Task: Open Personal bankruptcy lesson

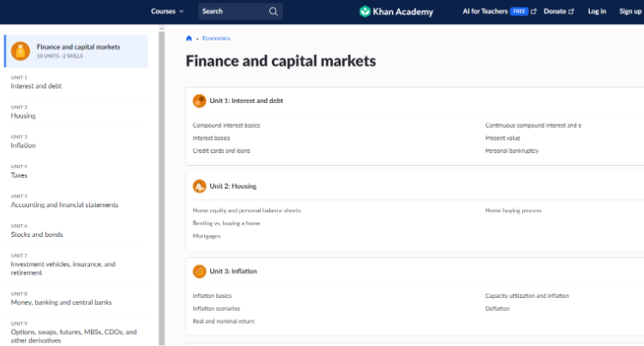Action: (512, 151)
